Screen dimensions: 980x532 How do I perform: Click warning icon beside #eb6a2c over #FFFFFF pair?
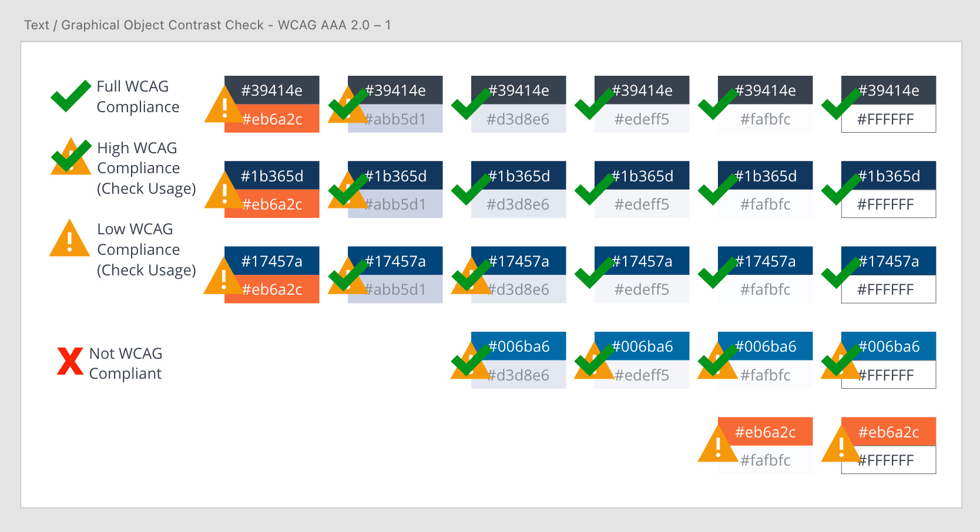point(841,446)
